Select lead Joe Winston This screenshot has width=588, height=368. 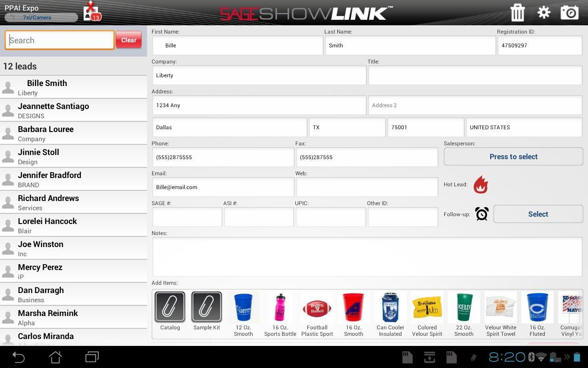tap(73, 248)
